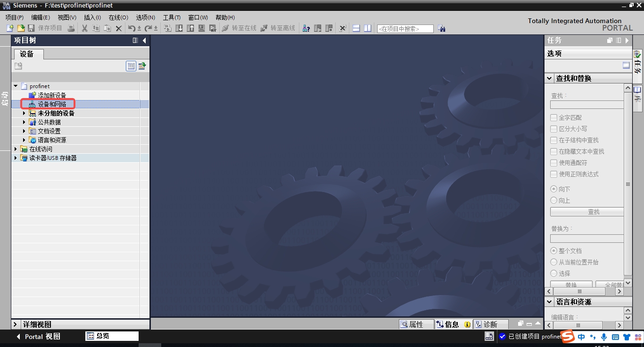Screen dimensions: 644x347
Task: Click the search-in-project binoculars icon
Action: point(441,28)
